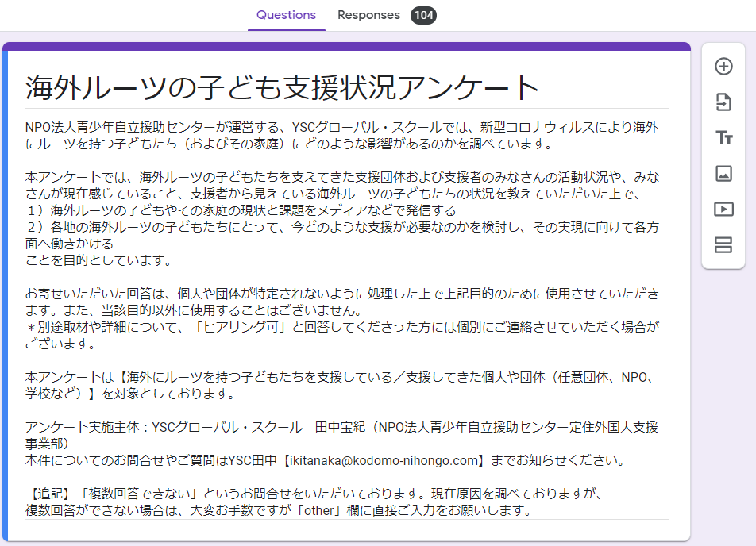Select the Questions tab
756x546 pixels.
point(286,14)
